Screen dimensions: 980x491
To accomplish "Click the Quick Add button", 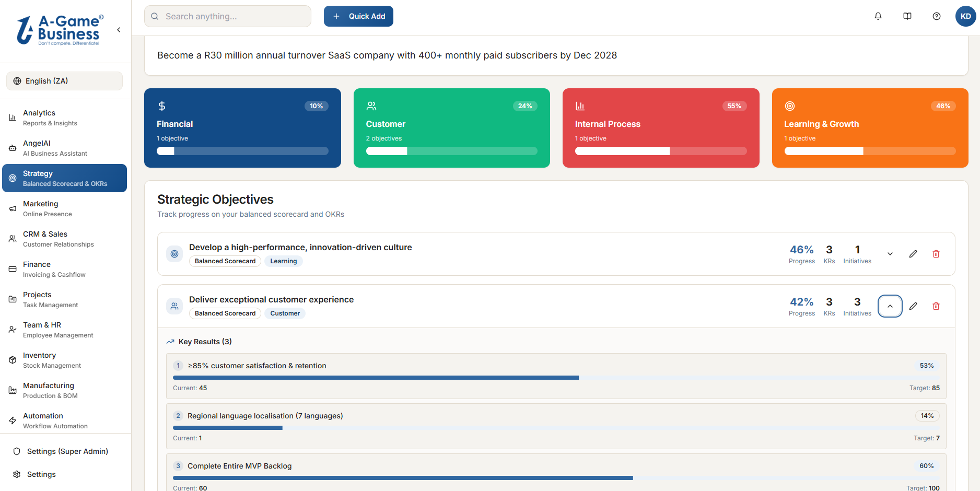I will (x=358, y=16).
